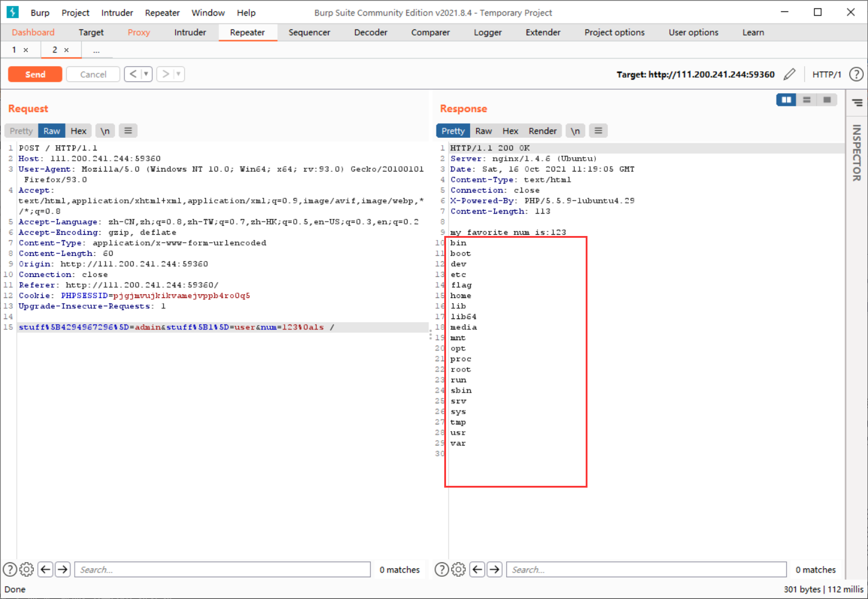
Task: Open Response search settings gear
Action: (x=458, y=570)
